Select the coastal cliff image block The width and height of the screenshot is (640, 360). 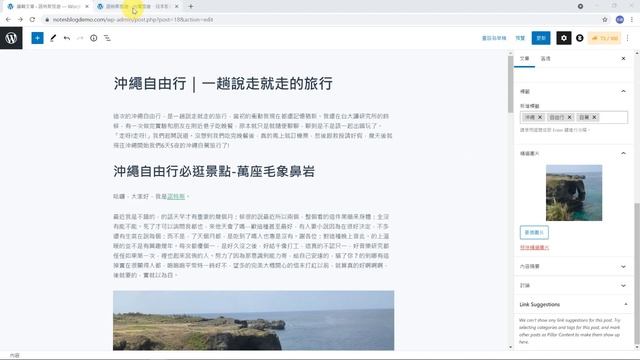(x=253, y=320)
